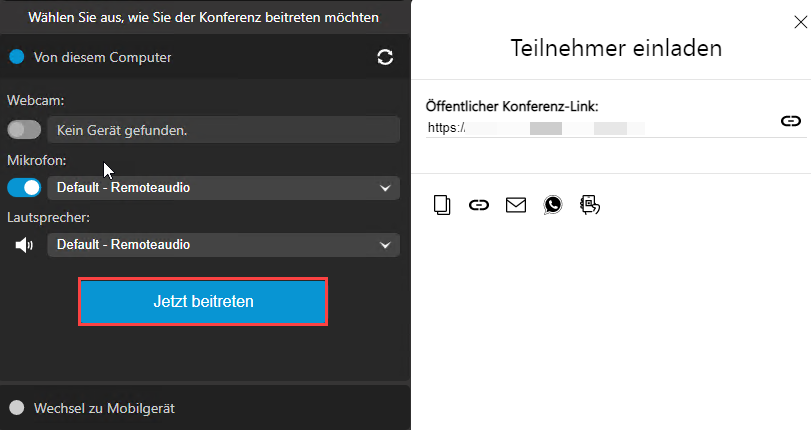Click the Jetzt beitreten button
This screenshot has width=811, height=430.
coord(203,302)
